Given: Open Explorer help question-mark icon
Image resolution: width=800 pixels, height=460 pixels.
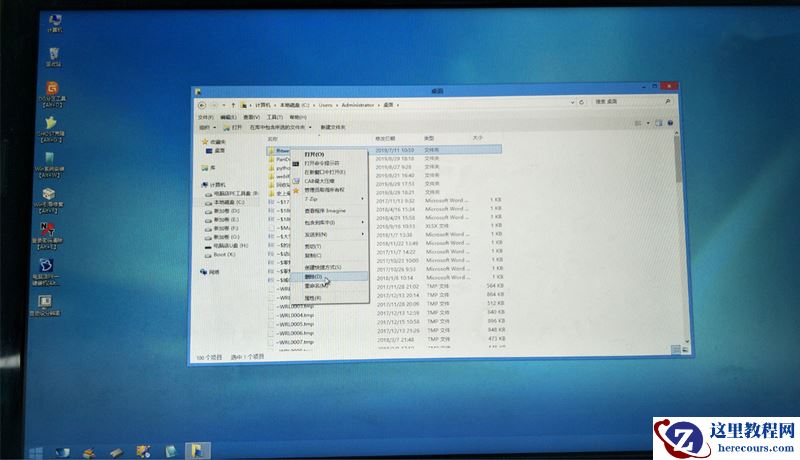Looking at the screenshot, I should pyautogui.click(x=670, y=123).
